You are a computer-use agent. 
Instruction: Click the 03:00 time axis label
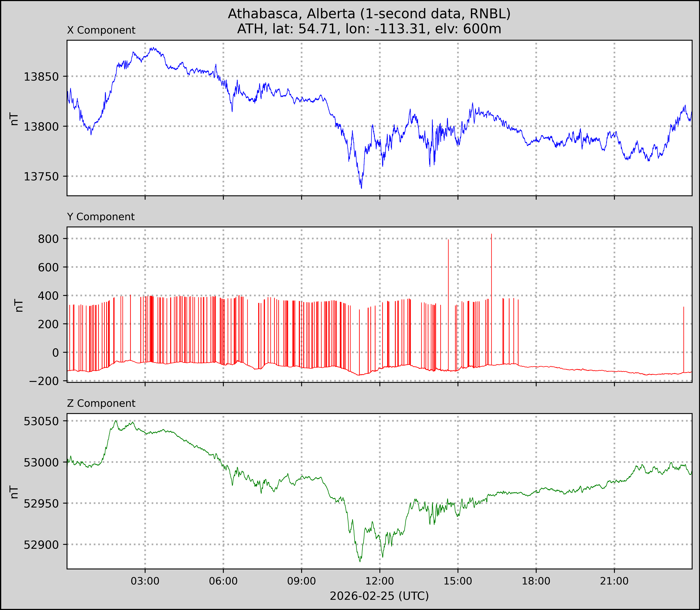point(145,581)
